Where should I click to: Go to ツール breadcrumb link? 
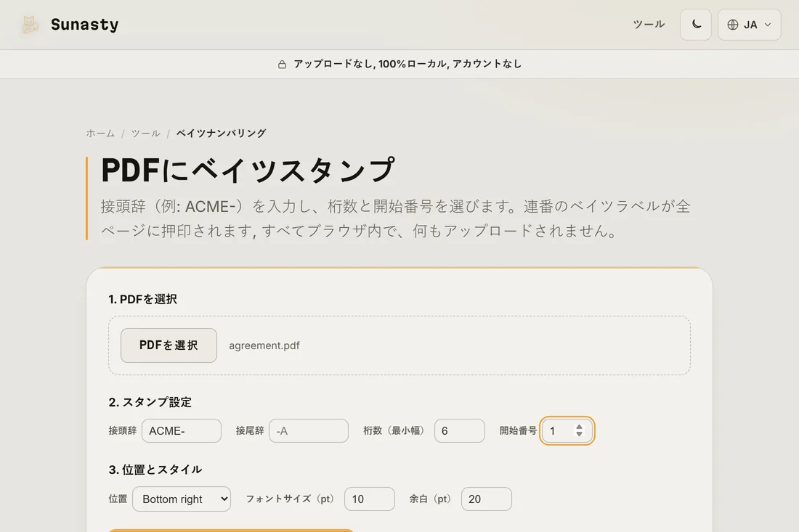(146, 134)
